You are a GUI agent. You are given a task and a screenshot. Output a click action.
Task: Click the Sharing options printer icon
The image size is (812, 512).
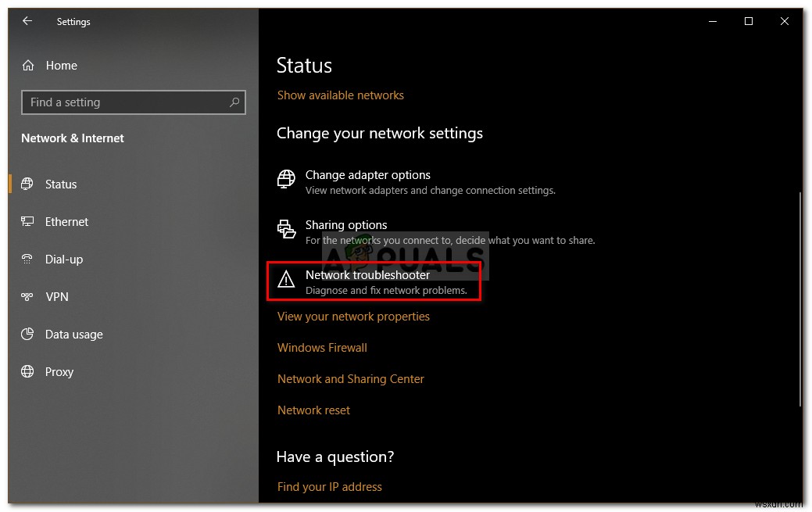(286, 230)
